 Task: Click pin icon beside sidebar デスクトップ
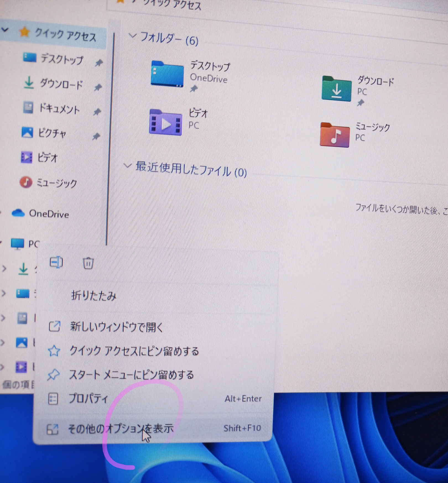tap(98, 63)
